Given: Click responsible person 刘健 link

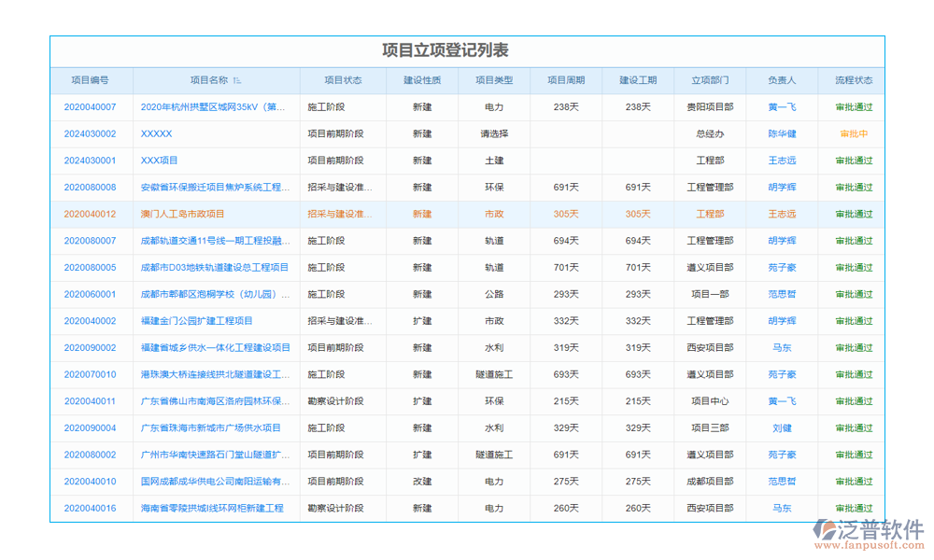Looking at the screenshot, I should 782,428.
